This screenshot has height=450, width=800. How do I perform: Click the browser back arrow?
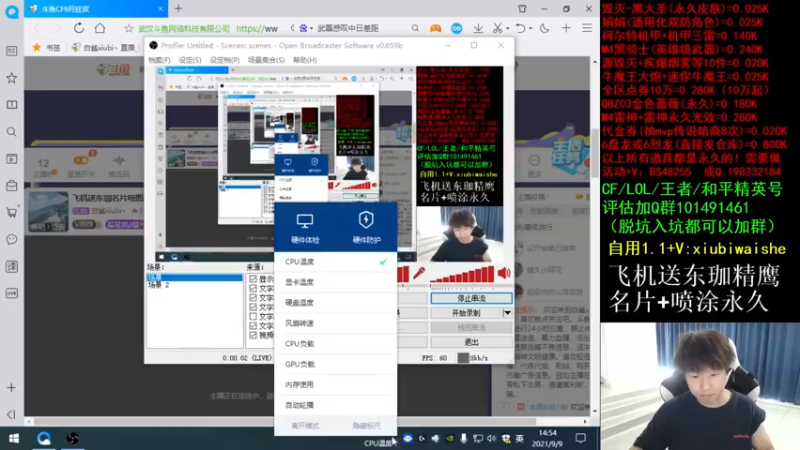click(x=37, y=29)
